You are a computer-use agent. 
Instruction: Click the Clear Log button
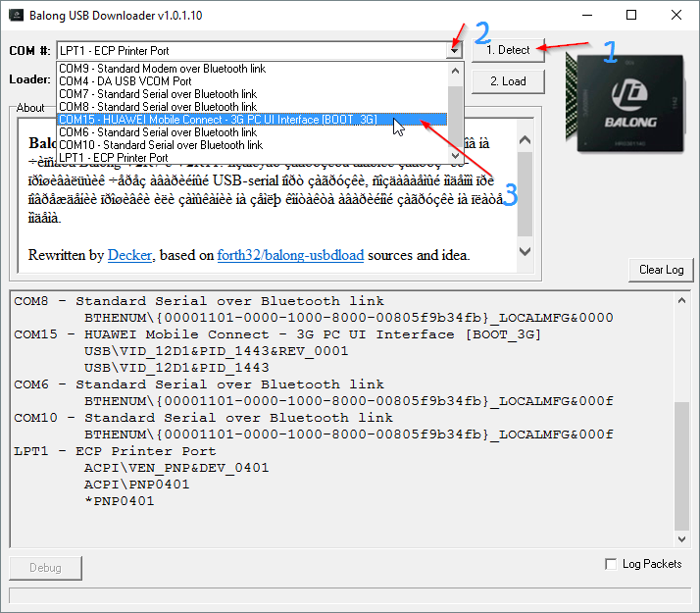[661, 270]
